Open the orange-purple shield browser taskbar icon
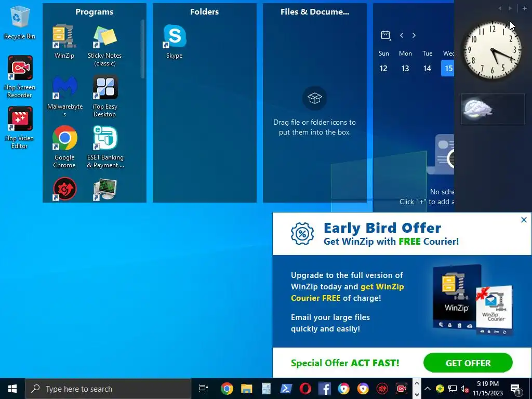Viewport: 532px width, 399px height. point(363,389)
